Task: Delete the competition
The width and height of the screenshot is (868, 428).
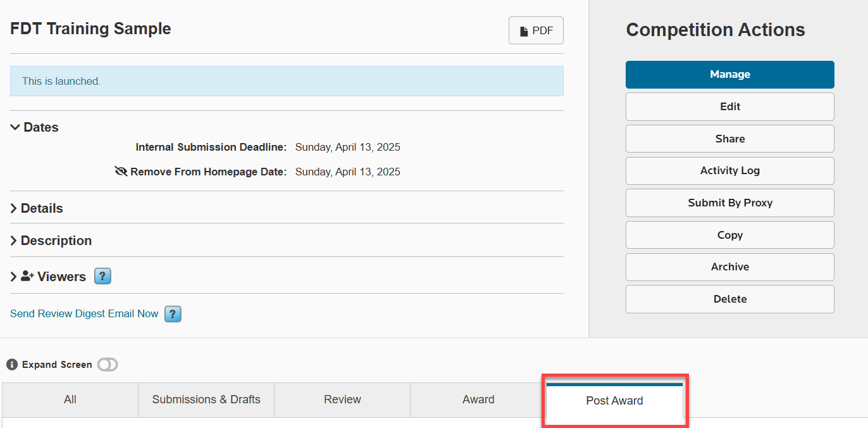Action: tap(729, 299)
